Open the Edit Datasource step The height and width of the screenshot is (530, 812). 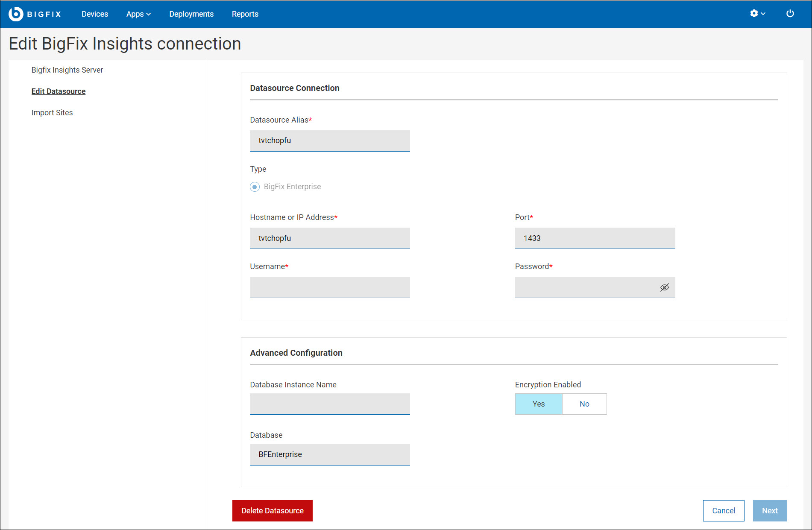click(x=59, y=91)
